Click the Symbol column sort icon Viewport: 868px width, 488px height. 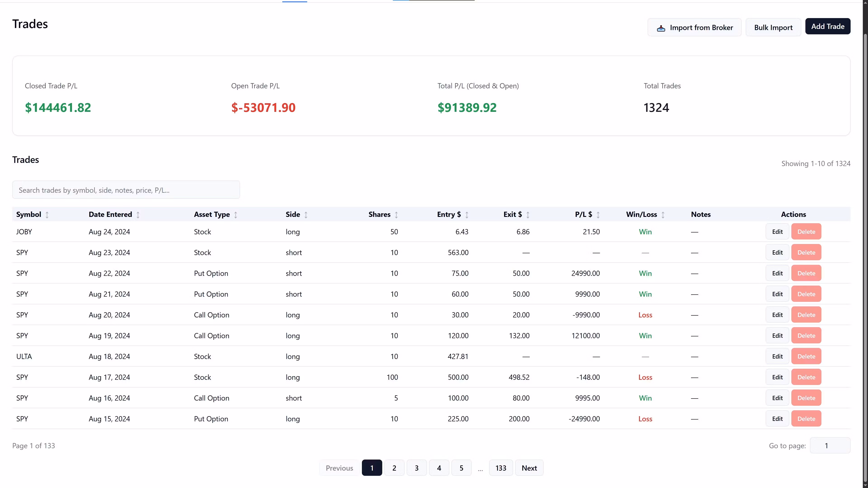(x=47, y=215)
